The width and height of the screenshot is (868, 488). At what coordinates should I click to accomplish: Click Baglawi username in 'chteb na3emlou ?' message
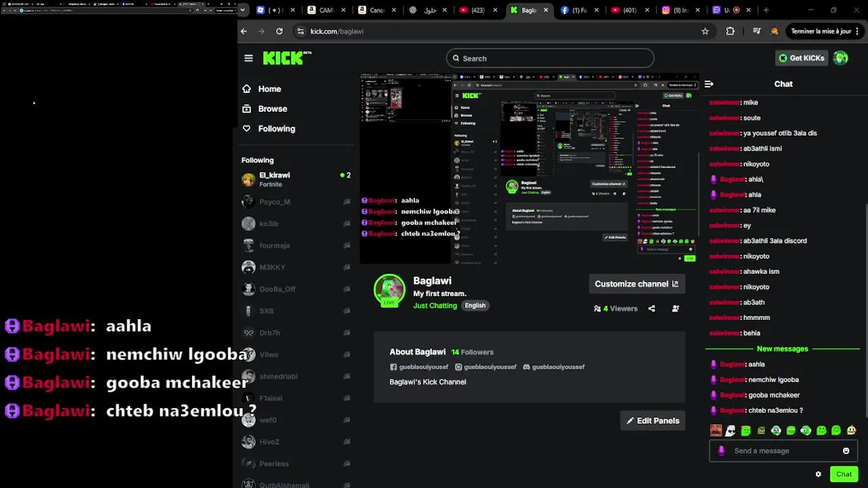tap(732, 411)
